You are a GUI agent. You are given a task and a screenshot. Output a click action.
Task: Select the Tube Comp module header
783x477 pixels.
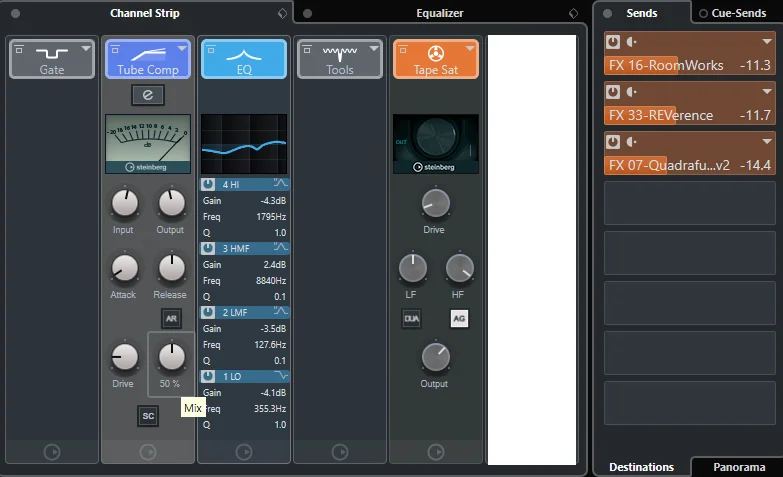pos(148,59)
